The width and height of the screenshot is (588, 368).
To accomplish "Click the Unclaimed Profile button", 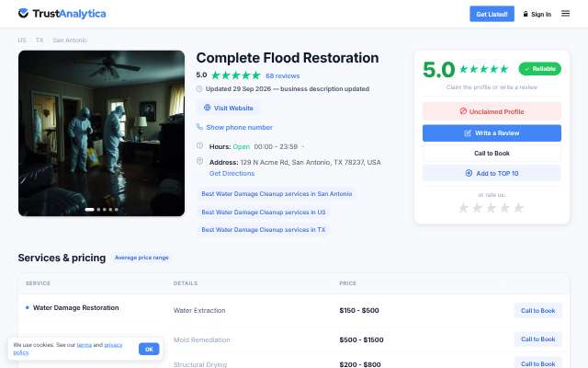I will (x=492, y=111).
